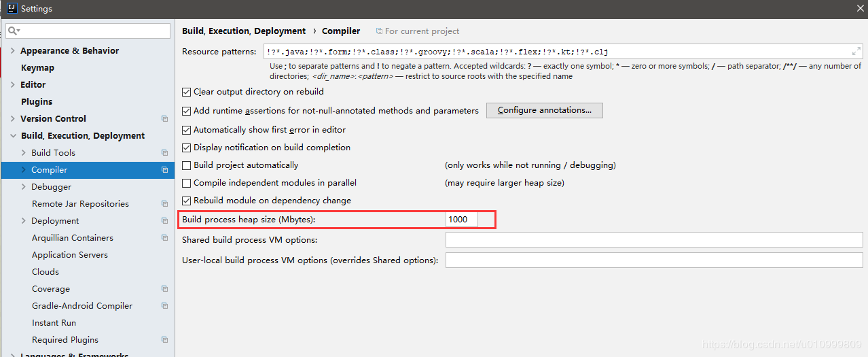This screenshot has width=868, height=357.
Task: Click project-level icon next to Version Control
Action: pos(164,118)
